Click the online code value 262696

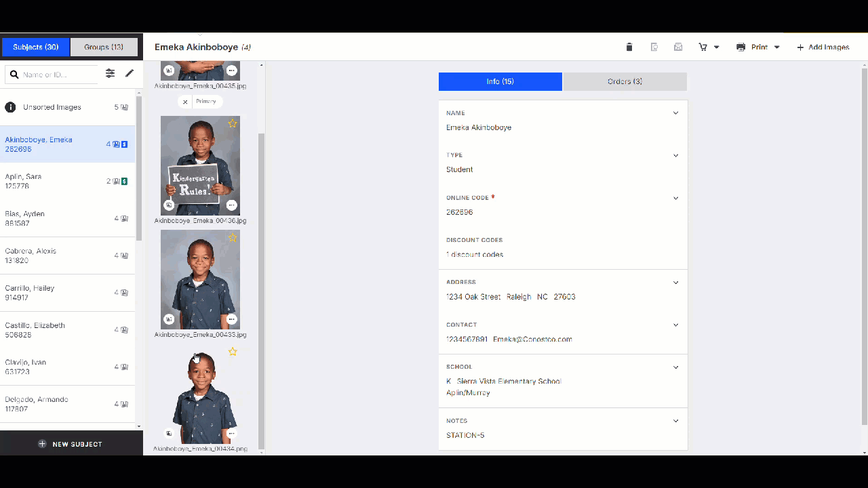tap(460, 212)
